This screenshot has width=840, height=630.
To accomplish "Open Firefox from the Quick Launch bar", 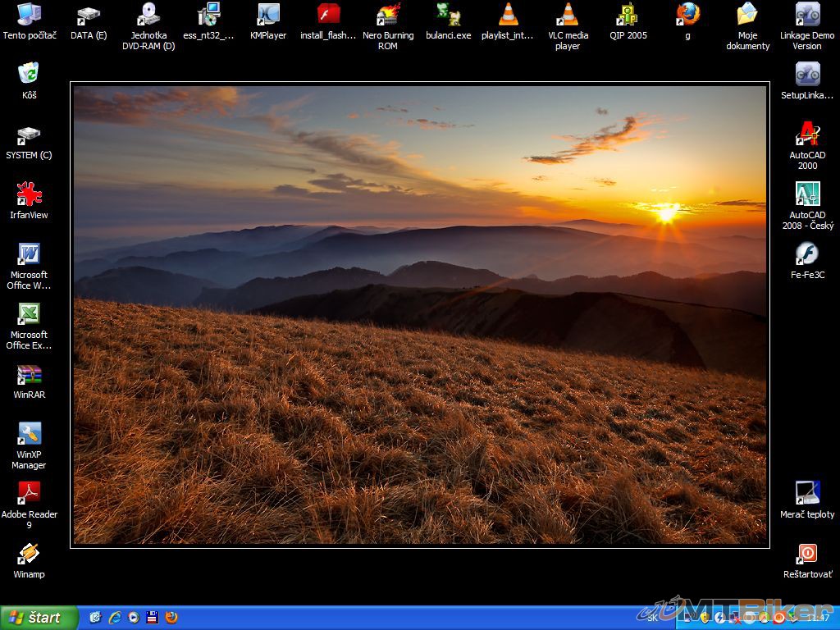I will pos(171,618).
